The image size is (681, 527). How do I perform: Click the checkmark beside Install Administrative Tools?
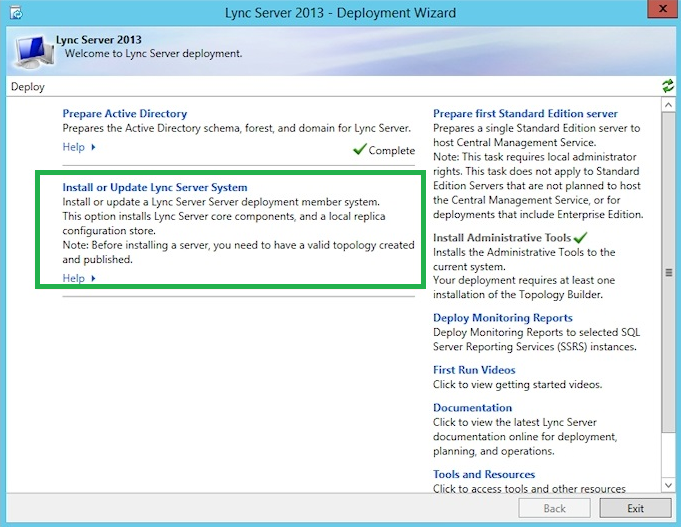point(580,237)
